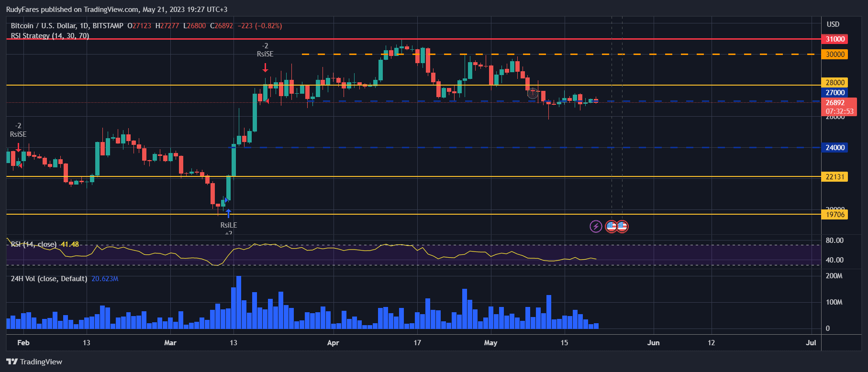Screen dimensions: 868x372
Task: Click the Jun label on the time axis
Action: pos(653,343)
